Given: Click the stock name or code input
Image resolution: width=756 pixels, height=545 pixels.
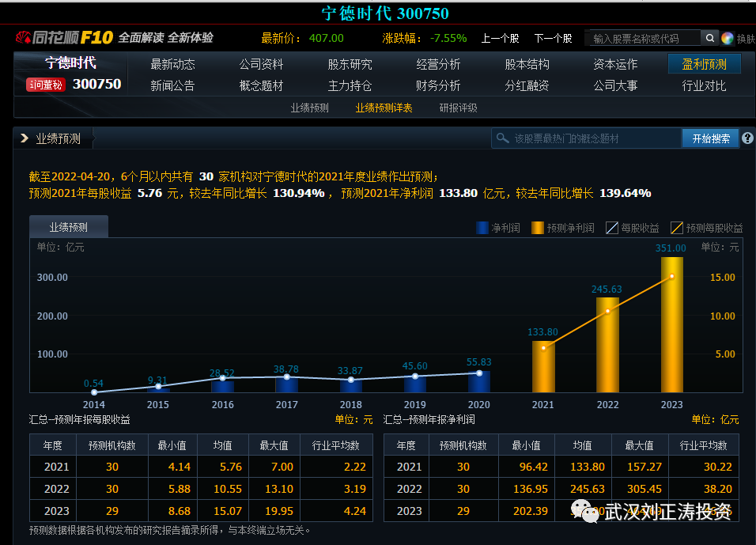Looking at the screenshot, I should point(645,38).
